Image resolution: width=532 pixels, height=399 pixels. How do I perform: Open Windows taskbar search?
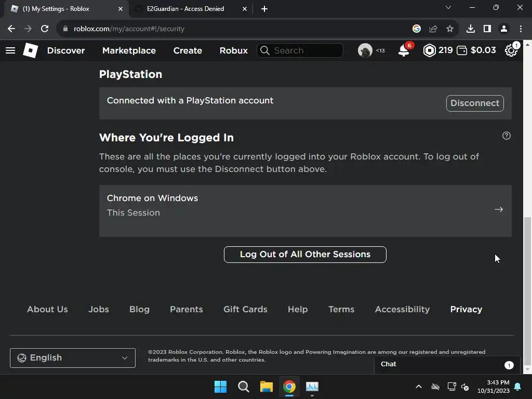tap(244, 387)
